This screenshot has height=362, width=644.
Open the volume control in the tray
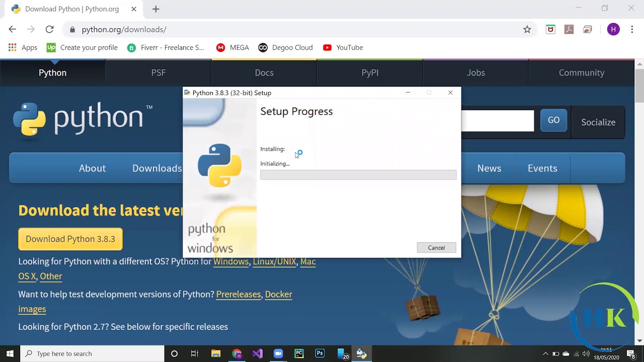click(x=586, y=353)
